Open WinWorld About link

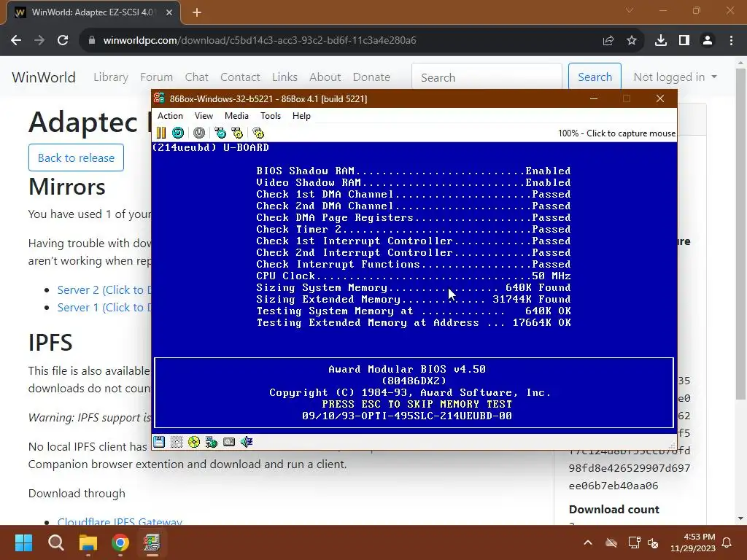click(x=325, y=77)
